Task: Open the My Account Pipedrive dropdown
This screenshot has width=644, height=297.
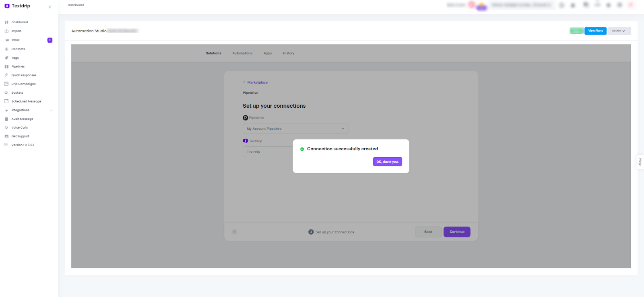Action: [295, 129]
